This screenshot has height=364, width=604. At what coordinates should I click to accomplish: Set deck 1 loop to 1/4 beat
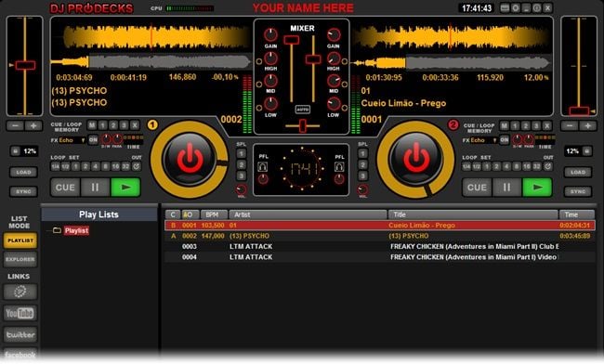click(x=56, y=166)
